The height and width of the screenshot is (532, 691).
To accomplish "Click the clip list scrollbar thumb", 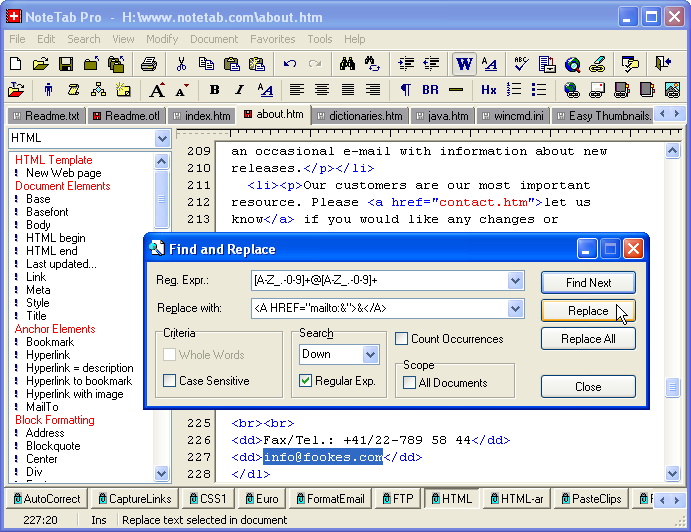I will pos(162,199).
